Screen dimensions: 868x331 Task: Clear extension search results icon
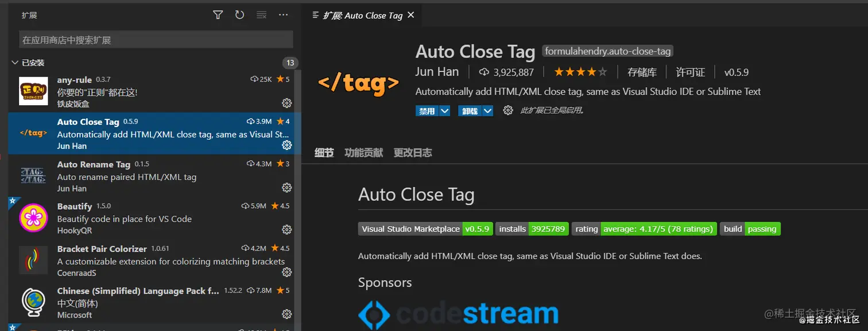coord(261,16)
